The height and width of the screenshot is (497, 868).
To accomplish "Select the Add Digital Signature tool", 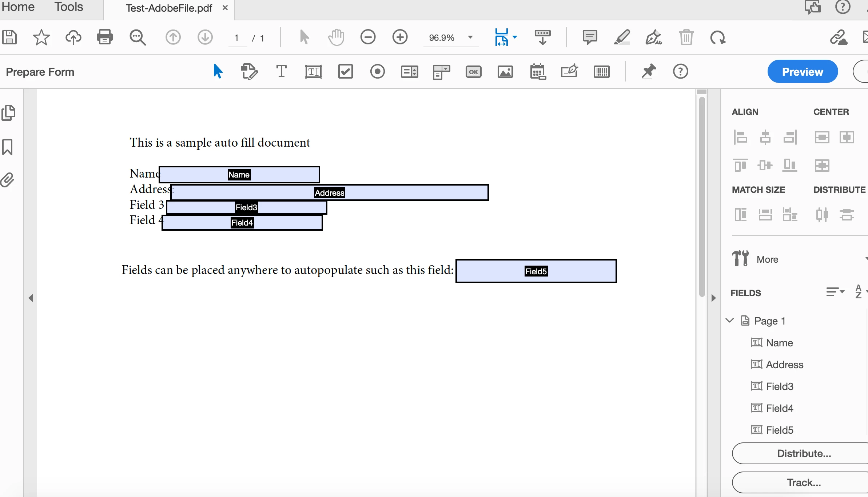I will (569, 72).
